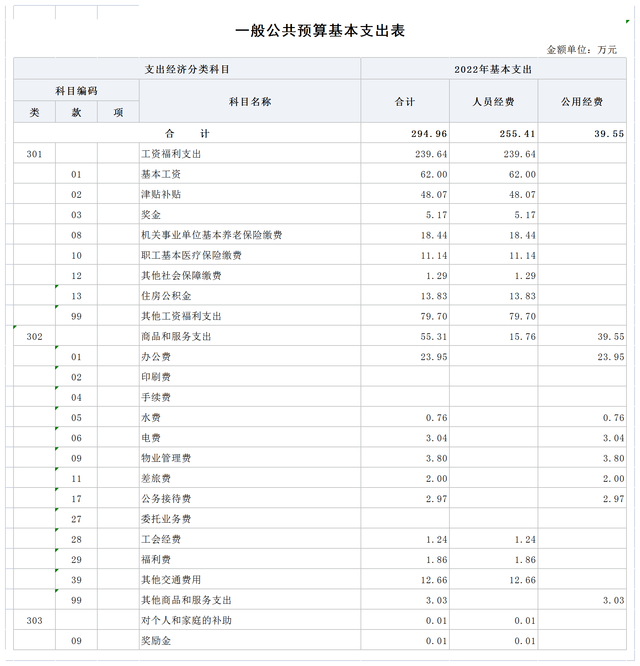Click the 工资福利支出 name cell
This screenshot has height=666, width=640.
(171, 154)
